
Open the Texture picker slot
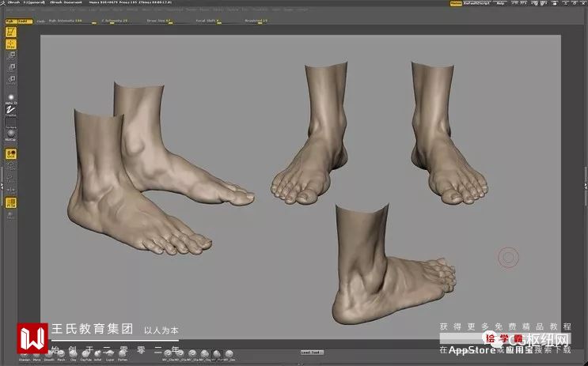11,123
